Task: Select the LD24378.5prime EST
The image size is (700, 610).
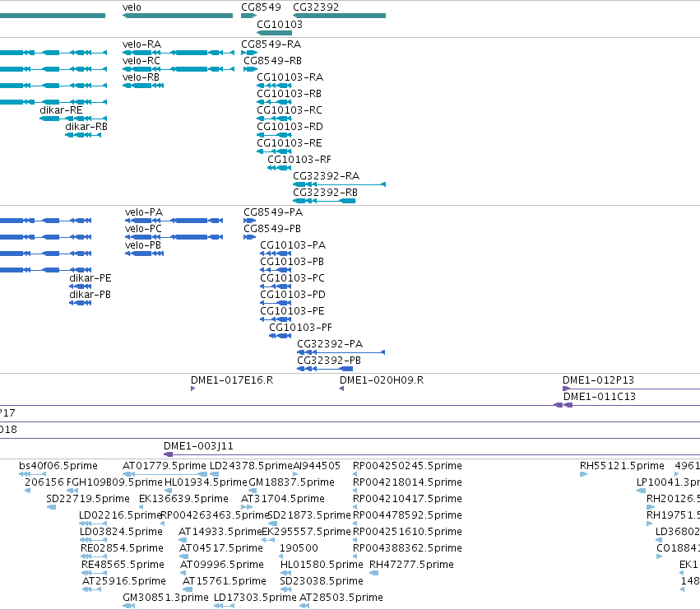Action: pyautogui.click(x=215, y=474)
